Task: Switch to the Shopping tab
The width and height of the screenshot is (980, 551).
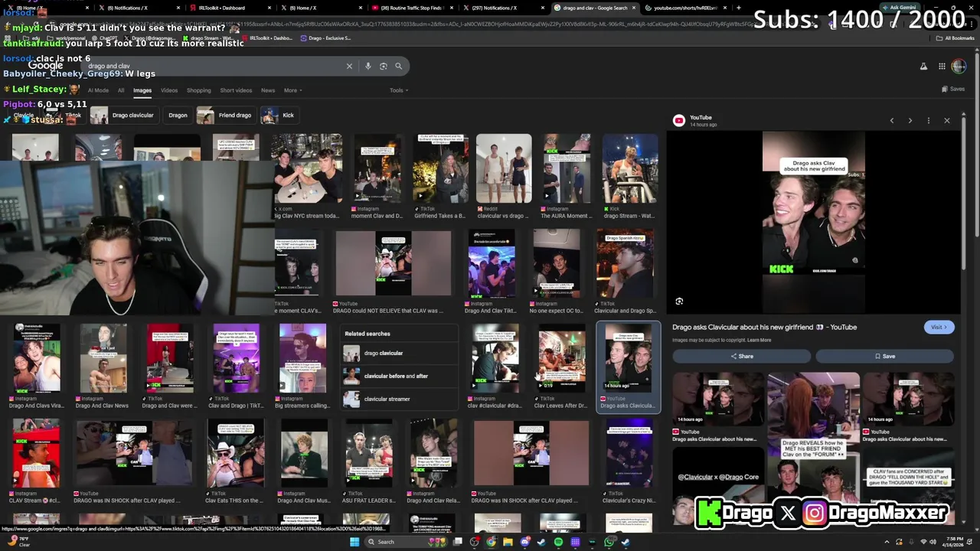Action: coord(198,90)
